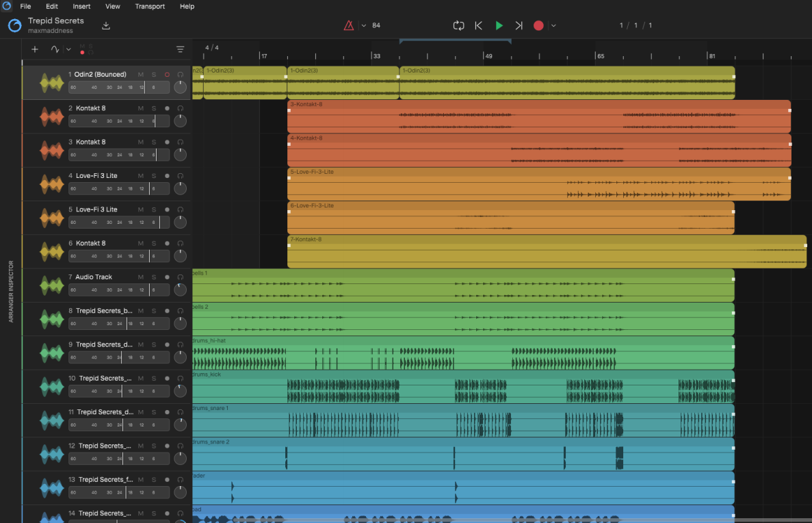Select the 3-Kontakt-8 clip
The image size is (812, 523).
[x=539, y=116]
